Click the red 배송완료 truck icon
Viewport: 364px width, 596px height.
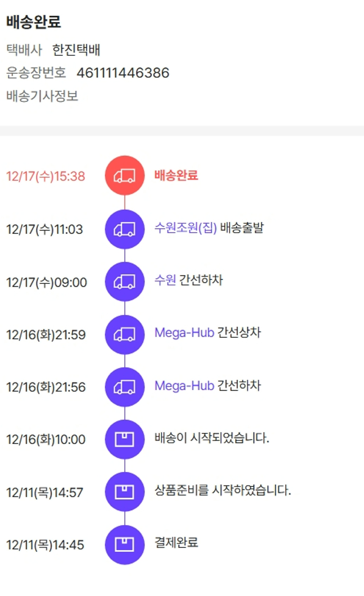click(x=125, y=176)
